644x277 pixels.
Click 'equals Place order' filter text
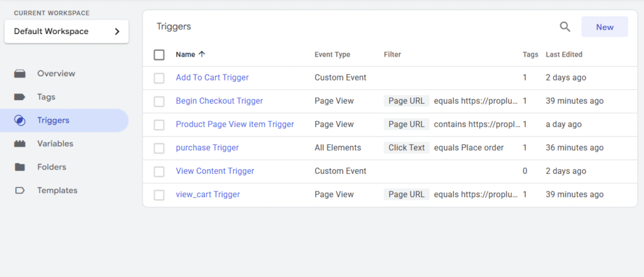(469, 148)
